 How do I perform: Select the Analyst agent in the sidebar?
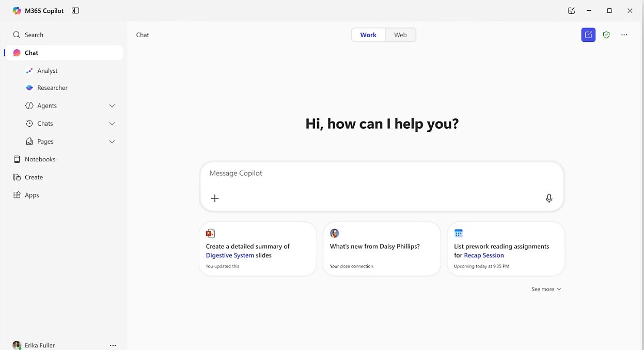click(47, 70)
